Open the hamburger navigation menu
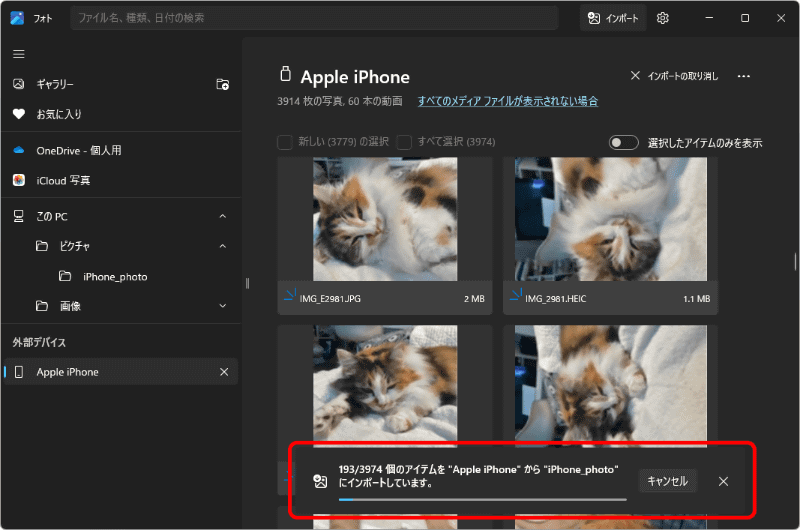 click(19, 54)
